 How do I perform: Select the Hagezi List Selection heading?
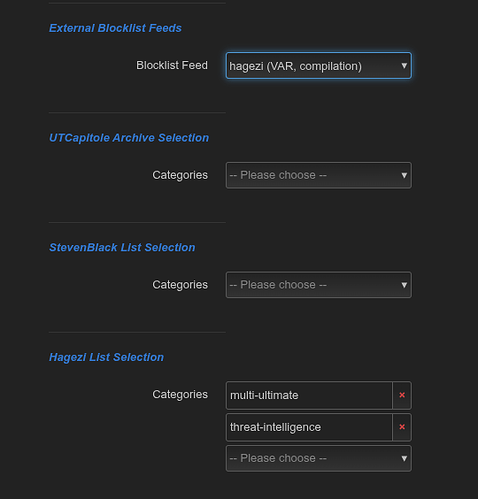pos(106,357)
